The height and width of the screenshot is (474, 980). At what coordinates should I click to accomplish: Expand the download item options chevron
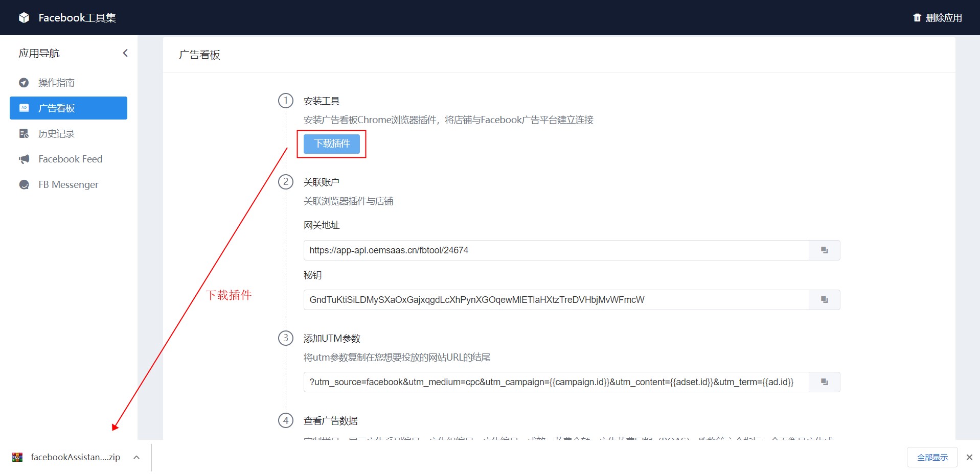point(136,457)
